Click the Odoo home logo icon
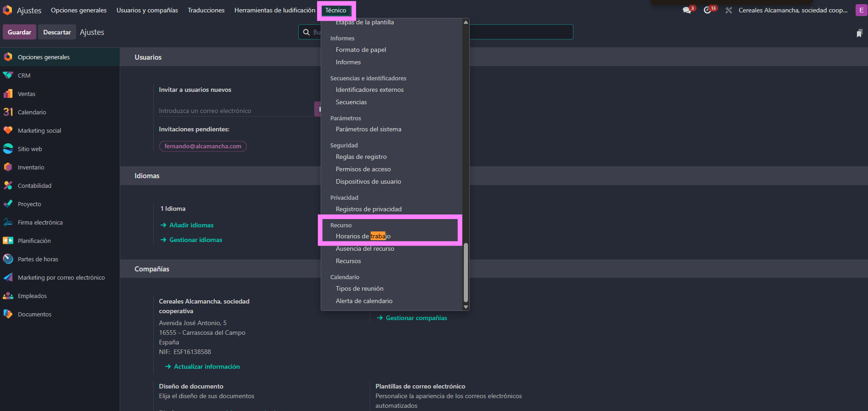This screenshot has height=411, width=868. (7, 10)
